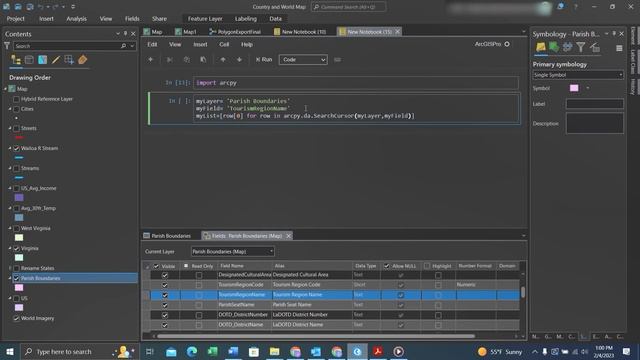
Task: Copy selected notebook cells icon
Action: click(x=187, y=60)
